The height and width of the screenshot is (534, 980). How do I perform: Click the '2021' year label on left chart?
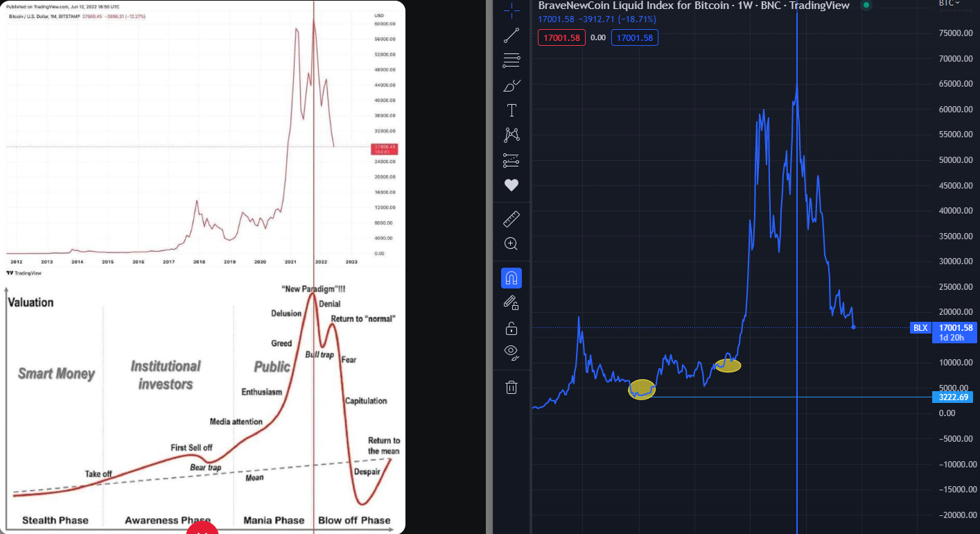pyautogui.click(x=290, y=262)
